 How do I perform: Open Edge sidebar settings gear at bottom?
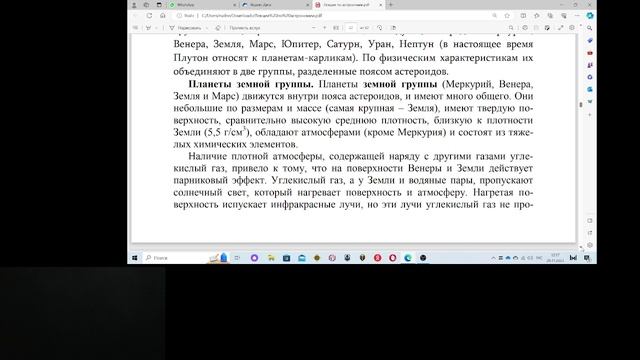pos(590,245)
